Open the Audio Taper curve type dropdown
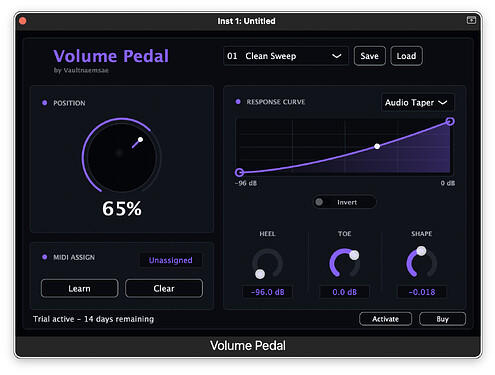The image size is (495, 375). tap(418, 102)
